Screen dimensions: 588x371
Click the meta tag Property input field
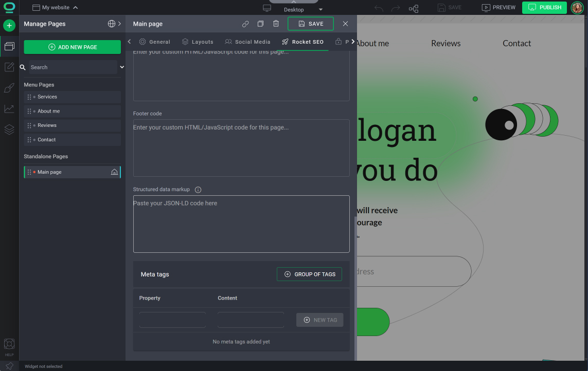point(172,320)
